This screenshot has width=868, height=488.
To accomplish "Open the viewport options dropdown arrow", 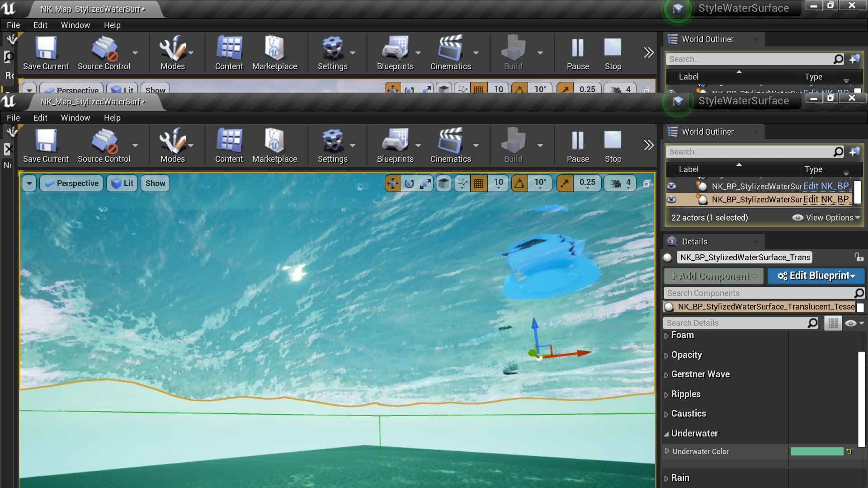I will [29, 183].
